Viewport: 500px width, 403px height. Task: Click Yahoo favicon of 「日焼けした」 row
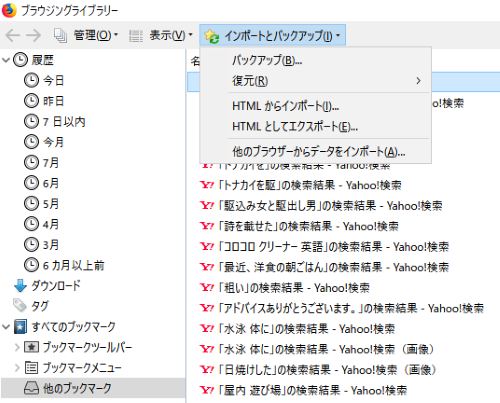point(207,369)
